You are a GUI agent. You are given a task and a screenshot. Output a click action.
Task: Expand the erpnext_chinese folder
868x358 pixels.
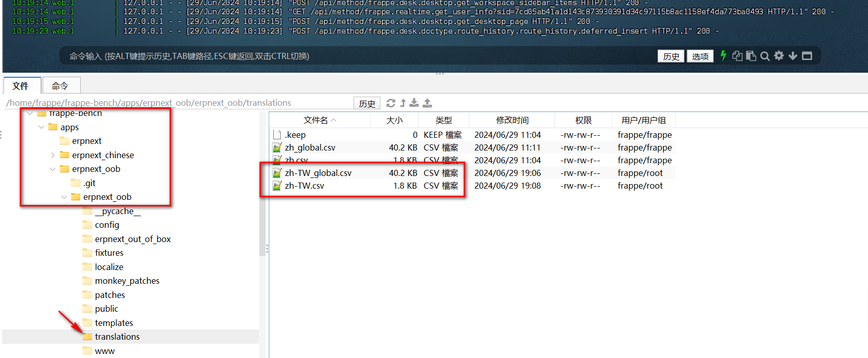pos(53,155)
